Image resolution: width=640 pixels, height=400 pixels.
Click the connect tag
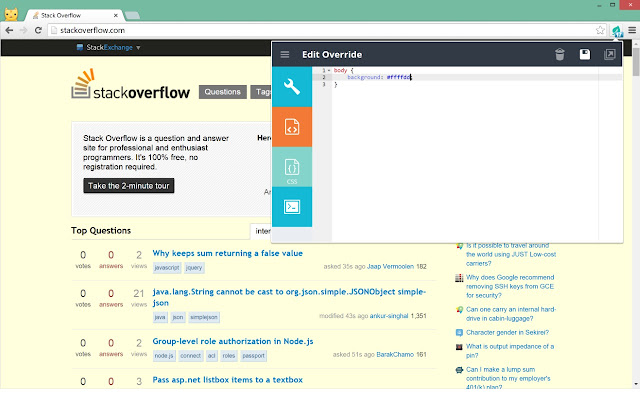pyautogui.click(x=190, y=356)
